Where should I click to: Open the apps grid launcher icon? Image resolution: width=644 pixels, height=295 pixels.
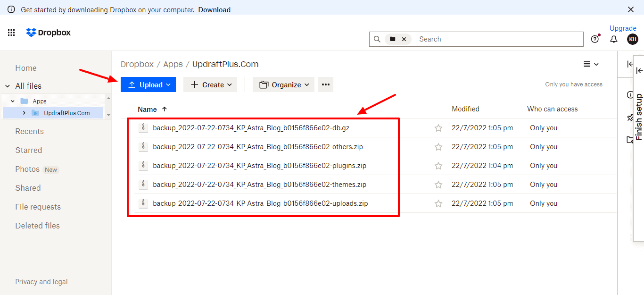pyautogui.click(x=11, y=33)
